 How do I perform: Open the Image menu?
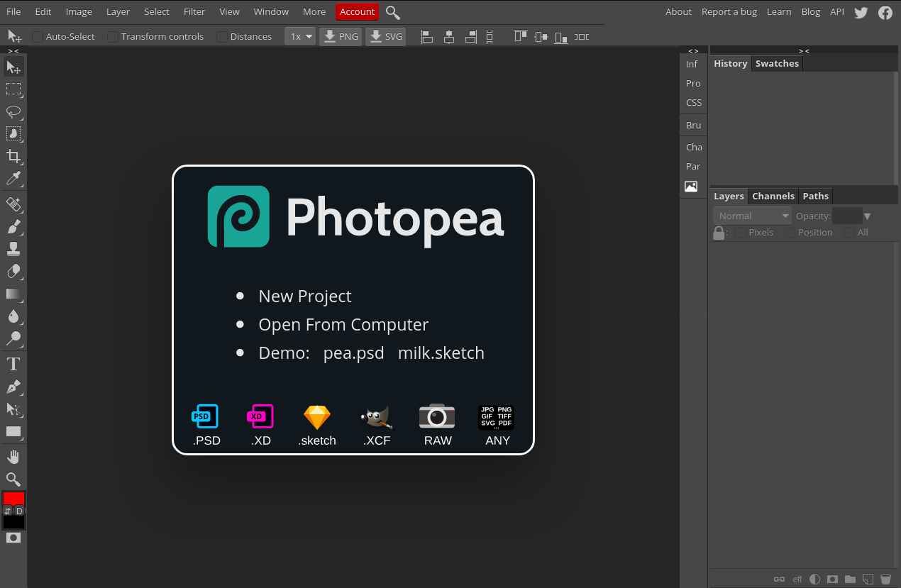coord(79,12)
